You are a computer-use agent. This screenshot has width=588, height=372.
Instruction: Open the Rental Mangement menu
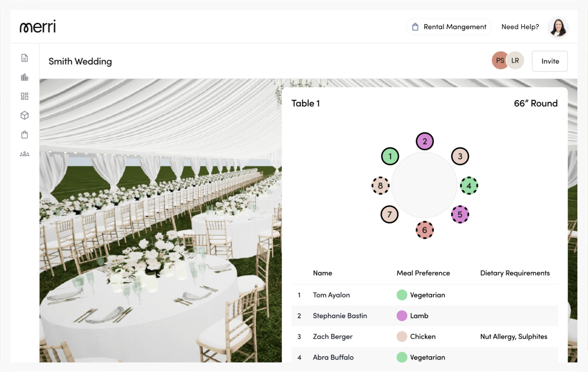coord(449,26)
